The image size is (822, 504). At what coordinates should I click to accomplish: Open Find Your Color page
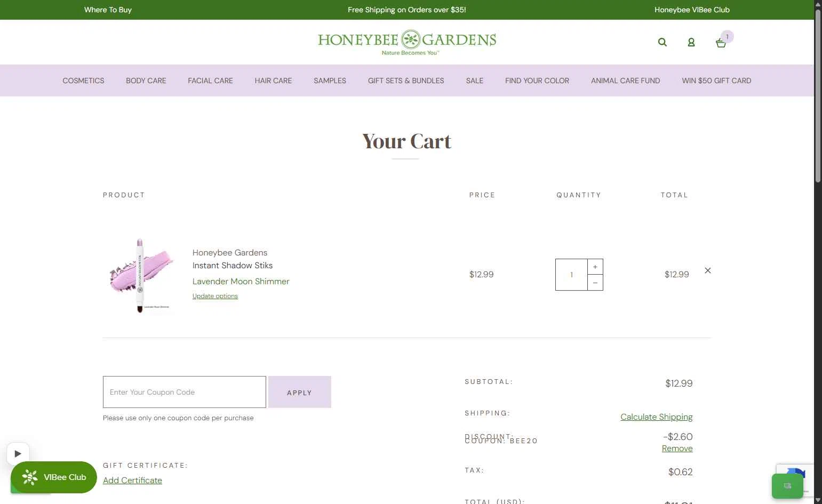pyautogui.click(x=537, y=81)
